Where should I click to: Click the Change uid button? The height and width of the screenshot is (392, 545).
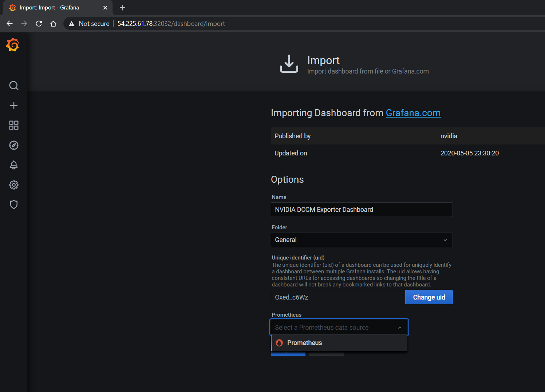click(x=429, y=297)
